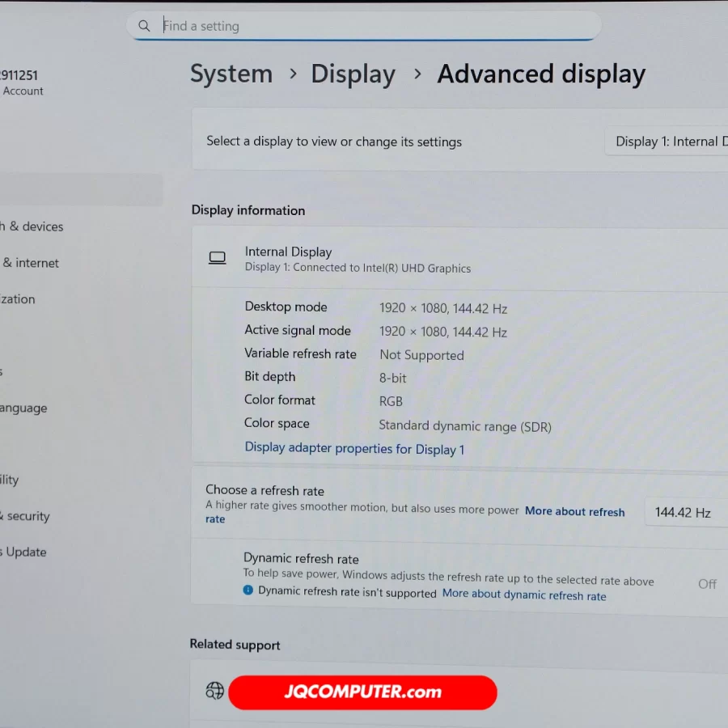Open More about dynamic refresh rate link

click(x=523, y=595)
